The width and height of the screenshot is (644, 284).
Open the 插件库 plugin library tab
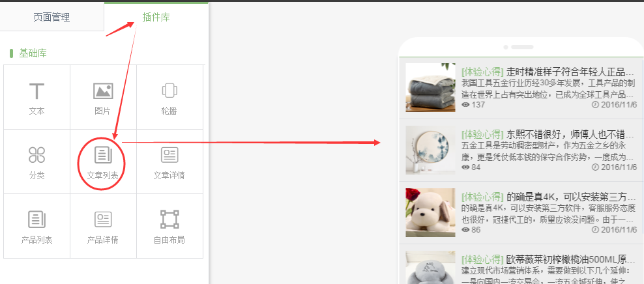tap(156, 17)
